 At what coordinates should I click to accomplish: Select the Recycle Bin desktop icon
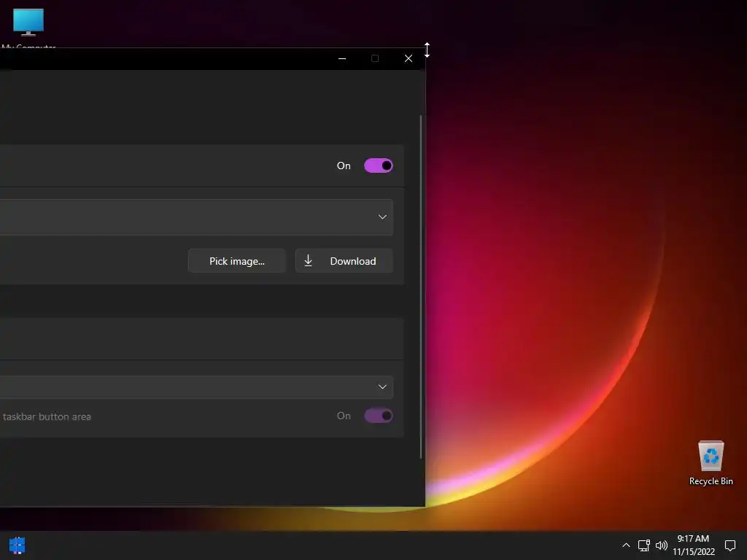(711, 463)
